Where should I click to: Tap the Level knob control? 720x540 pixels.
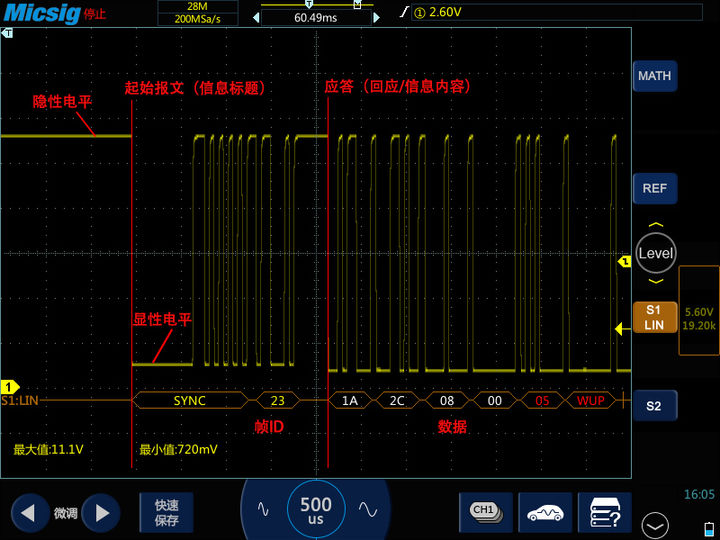click(656, 253)
